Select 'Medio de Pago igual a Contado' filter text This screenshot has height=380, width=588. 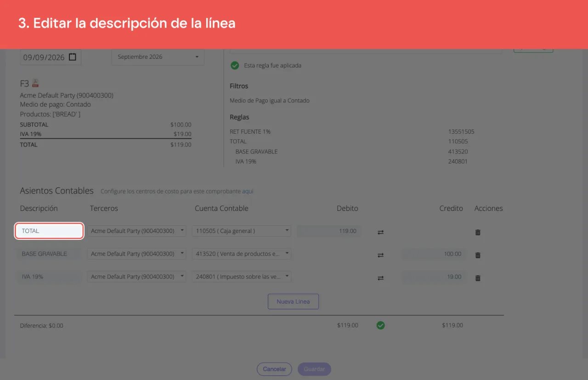tap(270, 100)
